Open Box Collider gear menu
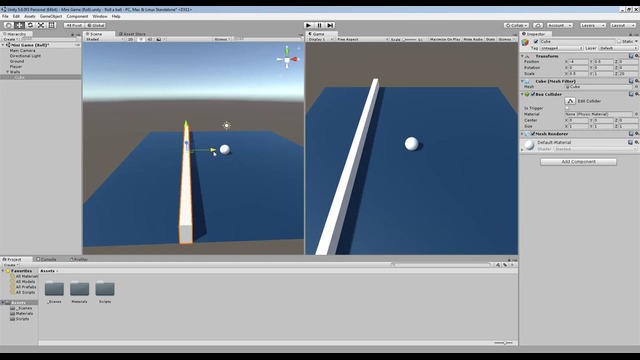640x360 pixels. point(636,94)
